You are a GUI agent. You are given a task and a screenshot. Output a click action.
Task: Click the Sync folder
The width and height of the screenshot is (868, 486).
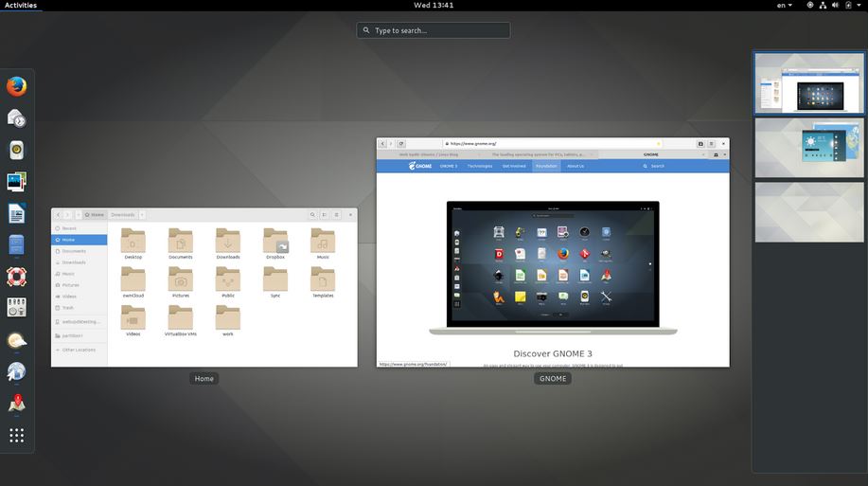point(275,281)
